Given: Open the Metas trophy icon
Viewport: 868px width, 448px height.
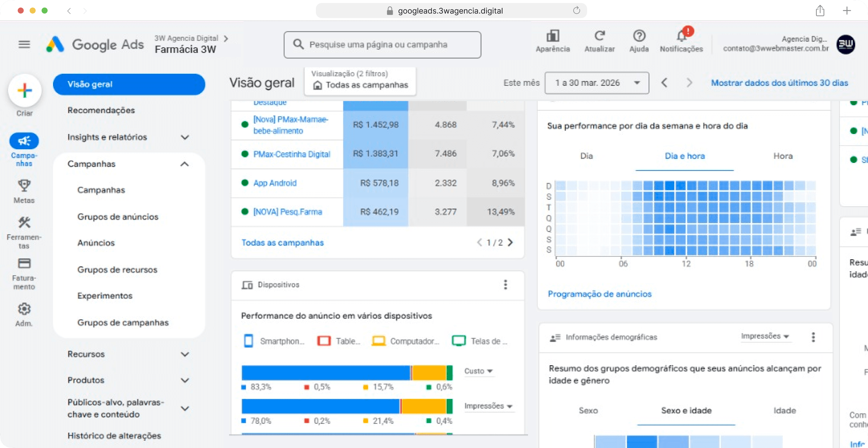Looking at the screenshot, I should pyautogui.click(x=24, y=185).
